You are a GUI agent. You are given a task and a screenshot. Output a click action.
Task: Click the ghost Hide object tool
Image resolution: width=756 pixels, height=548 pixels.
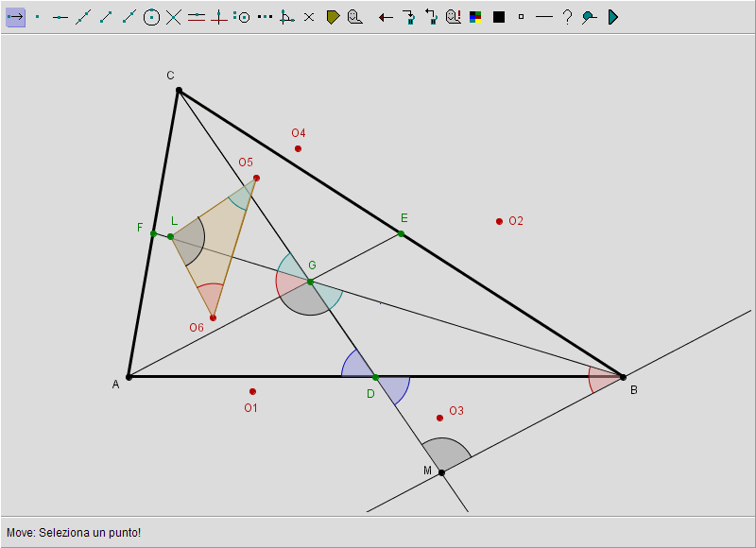pos(354,17)
